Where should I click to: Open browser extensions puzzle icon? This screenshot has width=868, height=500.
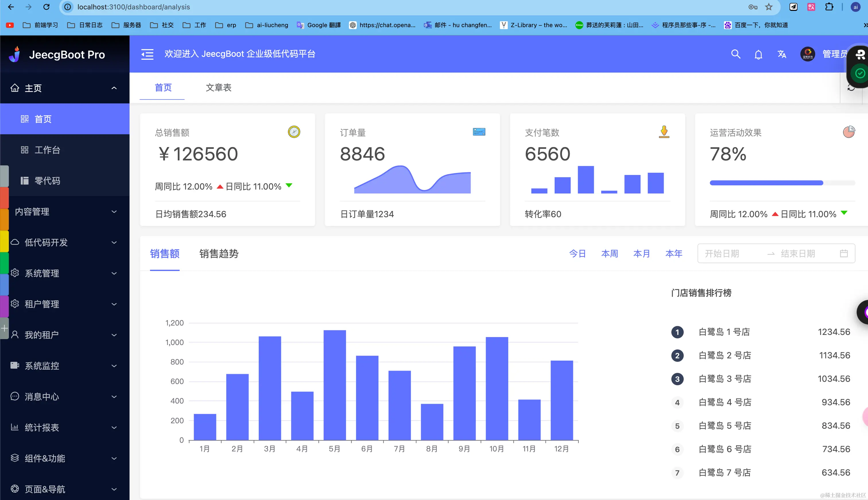(829, 7)
